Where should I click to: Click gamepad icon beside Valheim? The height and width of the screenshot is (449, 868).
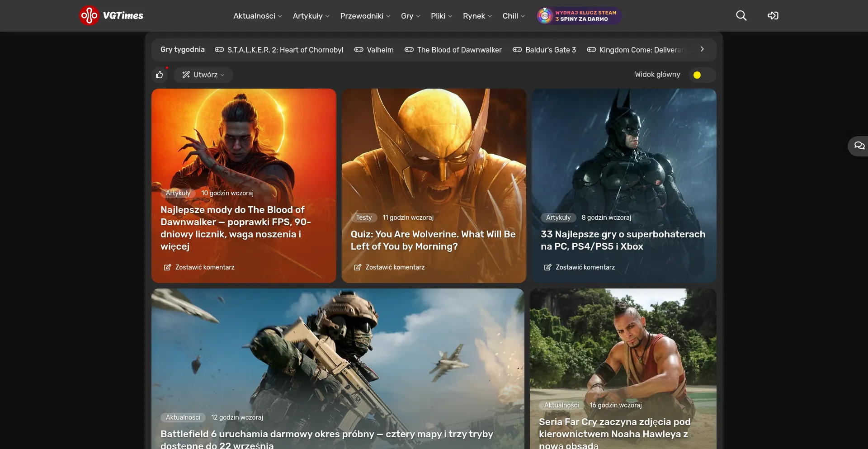(x=359, y=50)
